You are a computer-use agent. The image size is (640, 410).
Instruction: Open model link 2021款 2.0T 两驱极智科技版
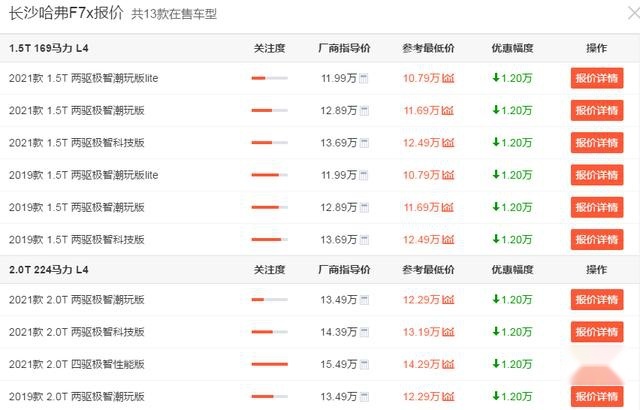tap(77, 332)
